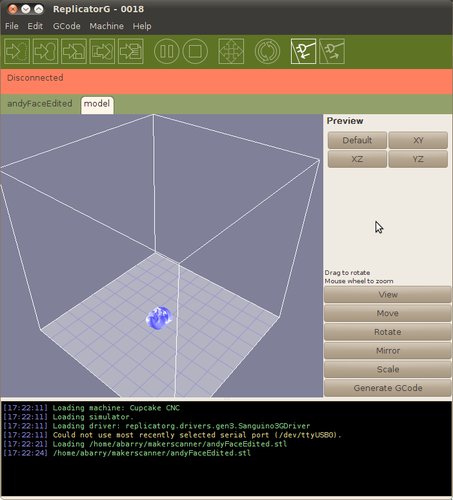Image resolution: width=453 pixels, height=500 pixels.
Task: Click the 'Could not use most recently selected serial port' line
Action: pos(172,435)
